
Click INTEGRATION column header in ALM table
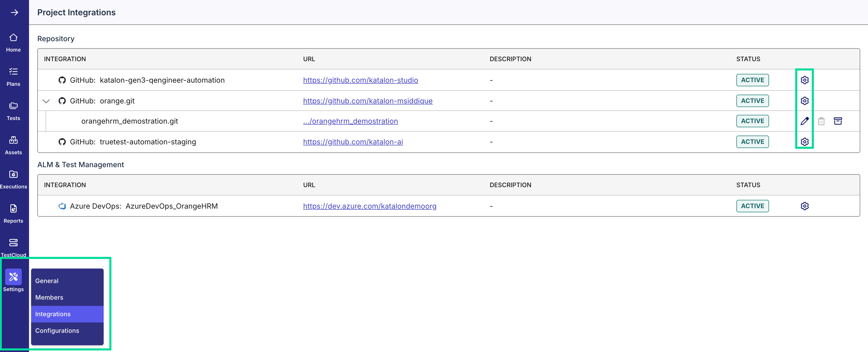point(65,185)
